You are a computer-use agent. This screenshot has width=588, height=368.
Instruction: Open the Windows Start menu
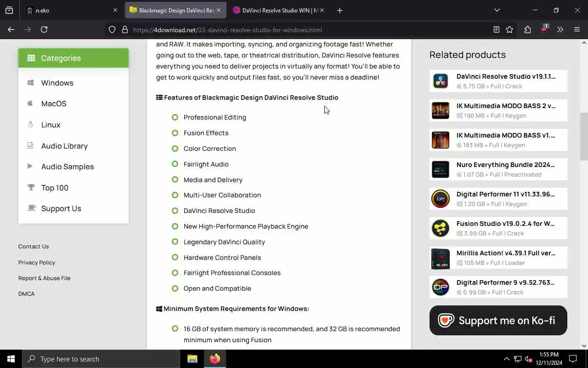pyautogui.click(x=11, y=359)
